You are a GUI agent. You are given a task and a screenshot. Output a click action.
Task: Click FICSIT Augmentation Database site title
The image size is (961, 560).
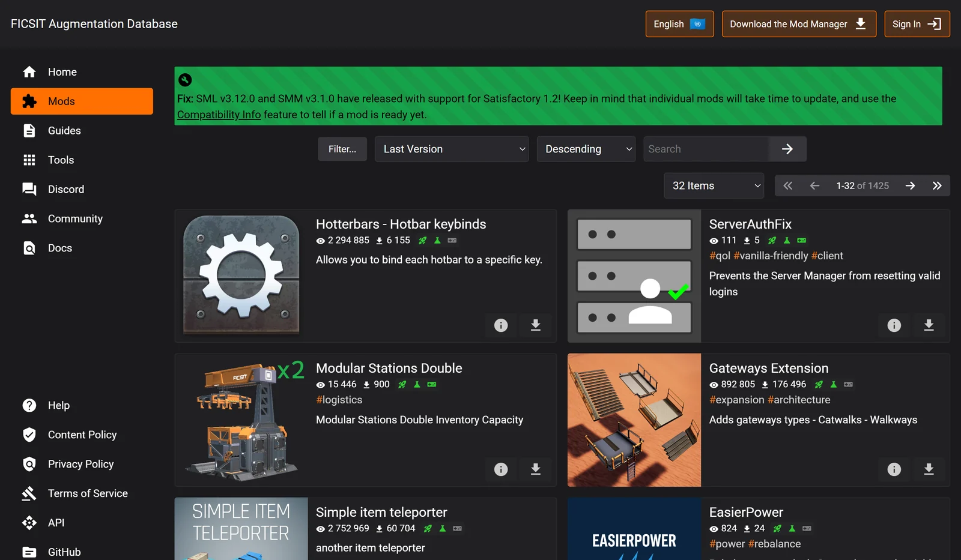94,24
